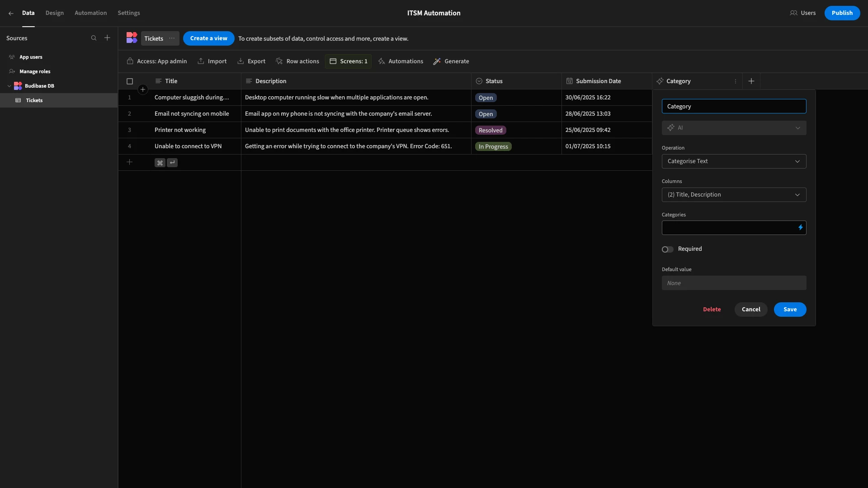Click Export in the toolbar
This screenshot has height=488, width=868.
click(251, 61)
